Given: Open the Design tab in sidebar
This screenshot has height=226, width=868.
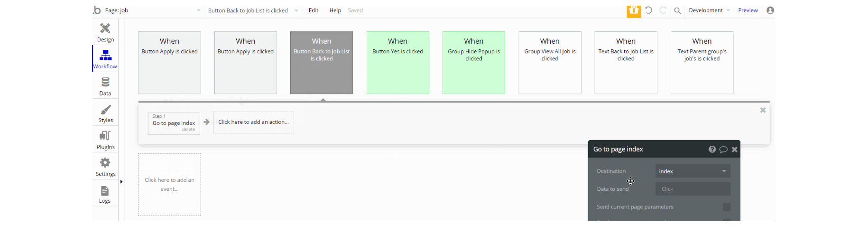Looking at the screenshot, I should point(105,32).
